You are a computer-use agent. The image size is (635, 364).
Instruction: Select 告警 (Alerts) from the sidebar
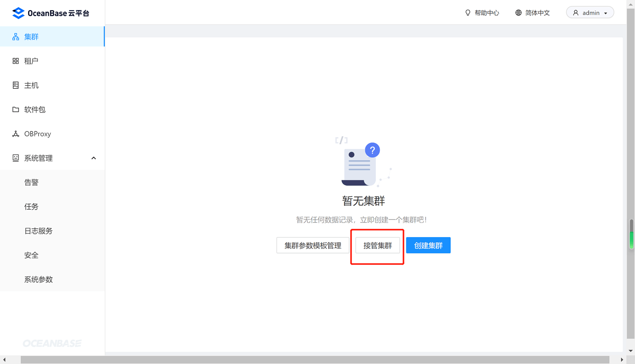31,182
